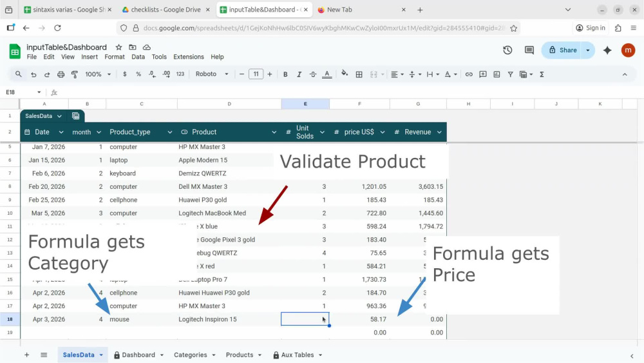Open the functions sigma menu
644x363 pixels.
pos(542,74)
